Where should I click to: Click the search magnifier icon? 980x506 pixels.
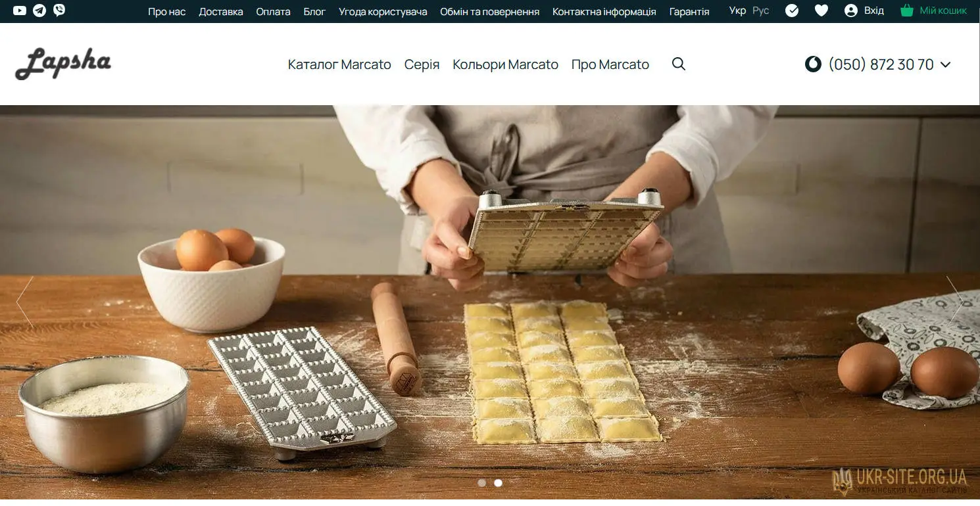click(x=679, y=64)
